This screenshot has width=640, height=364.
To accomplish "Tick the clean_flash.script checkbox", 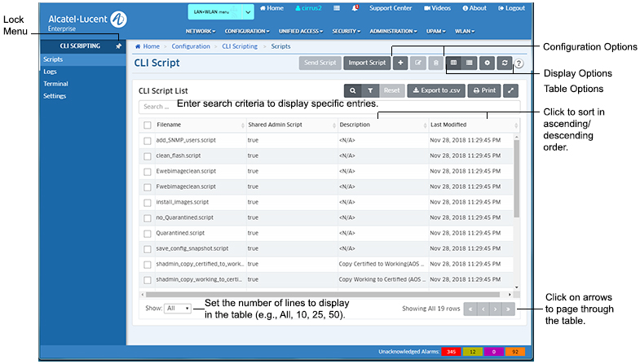I will pos(148,156).
